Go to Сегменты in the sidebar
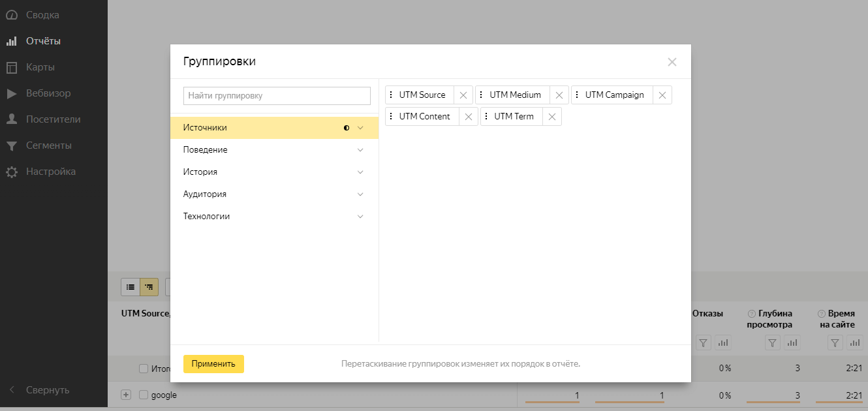 (x=48, y=145)
